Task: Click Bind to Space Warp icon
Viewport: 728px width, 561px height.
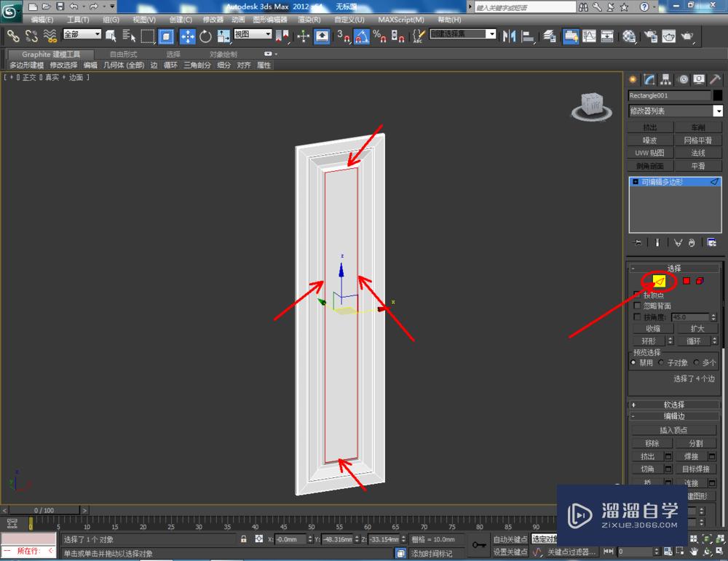Action: click(50, 36)
